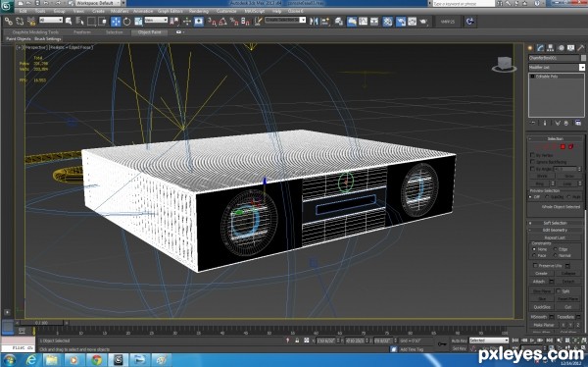This screenshot has height=367, width=588.
Task: Open the Create Selection Set dropdown
Action: 285,20
